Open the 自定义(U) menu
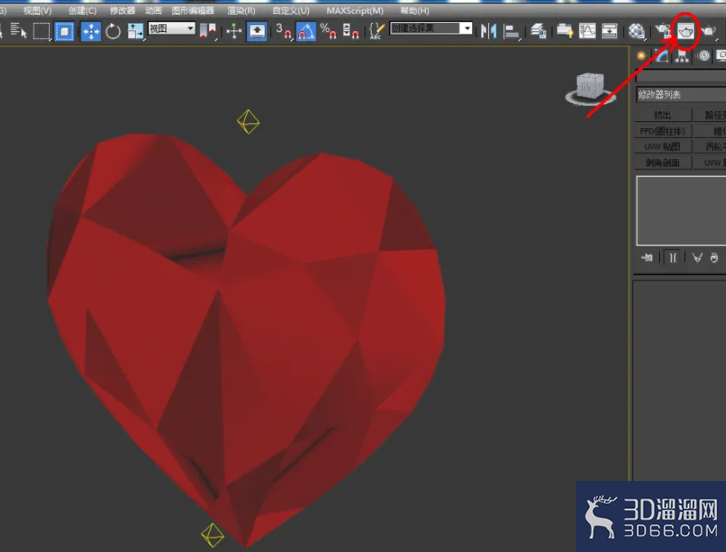 291,10
